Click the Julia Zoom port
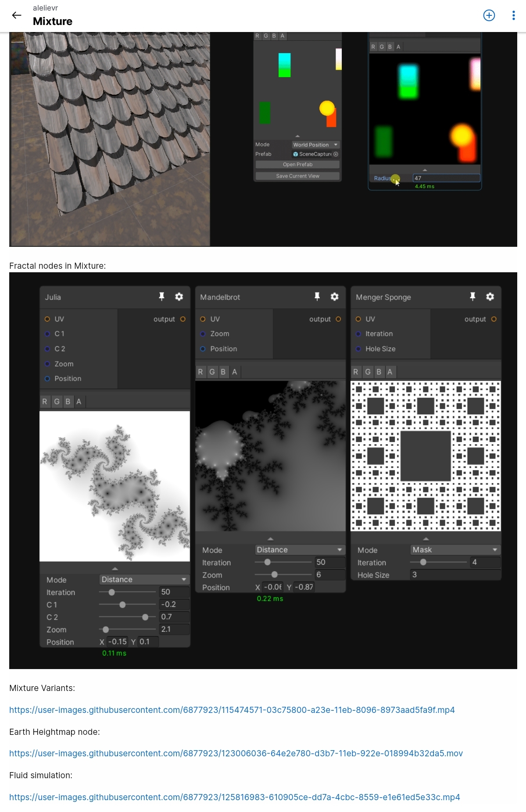The image size is (526, 812). point(47,364)
